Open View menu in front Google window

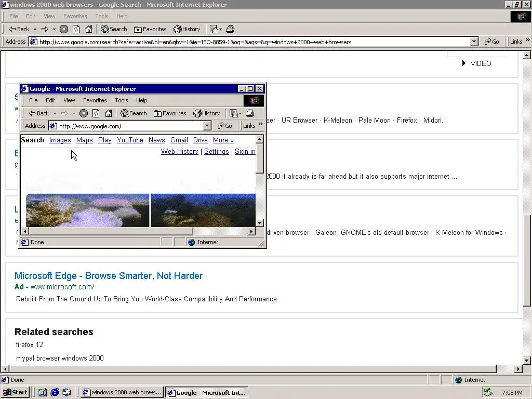69,100
